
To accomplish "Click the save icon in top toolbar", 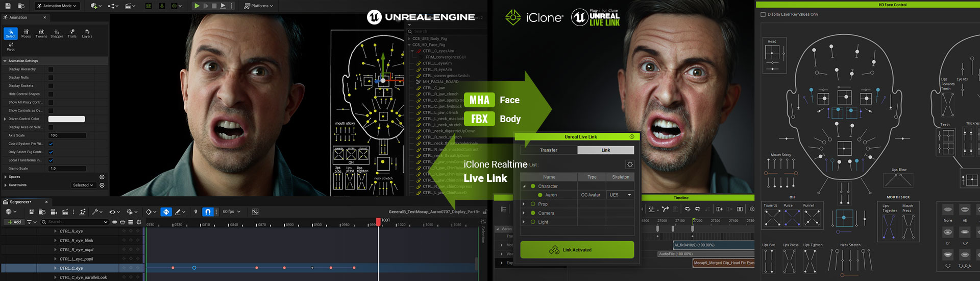I will [x=7, y=6].
